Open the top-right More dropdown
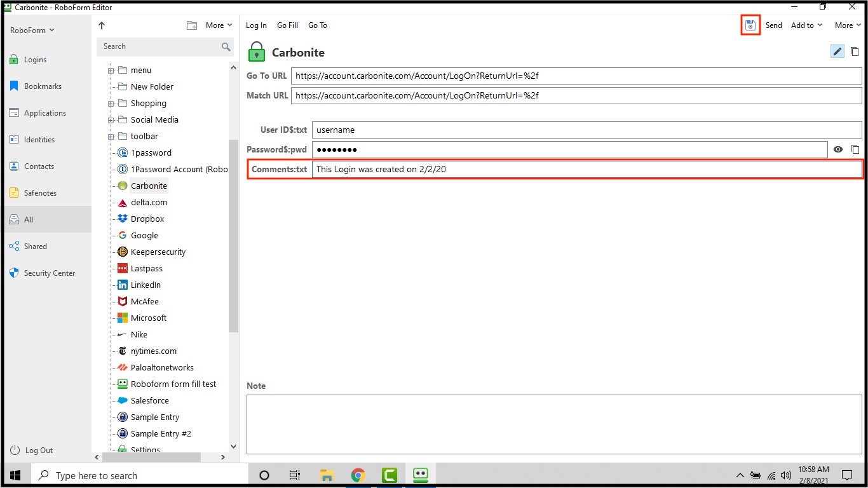The image size is (868, 488). coord(848,25)
